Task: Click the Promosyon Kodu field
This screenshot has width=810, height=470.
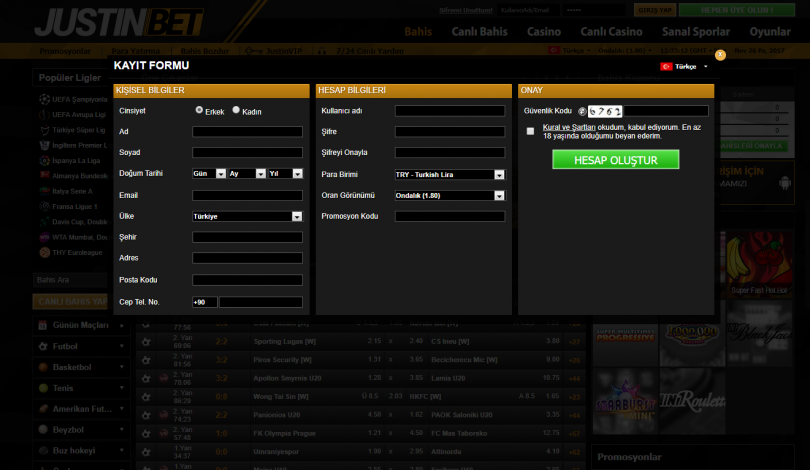Action: 449,216
